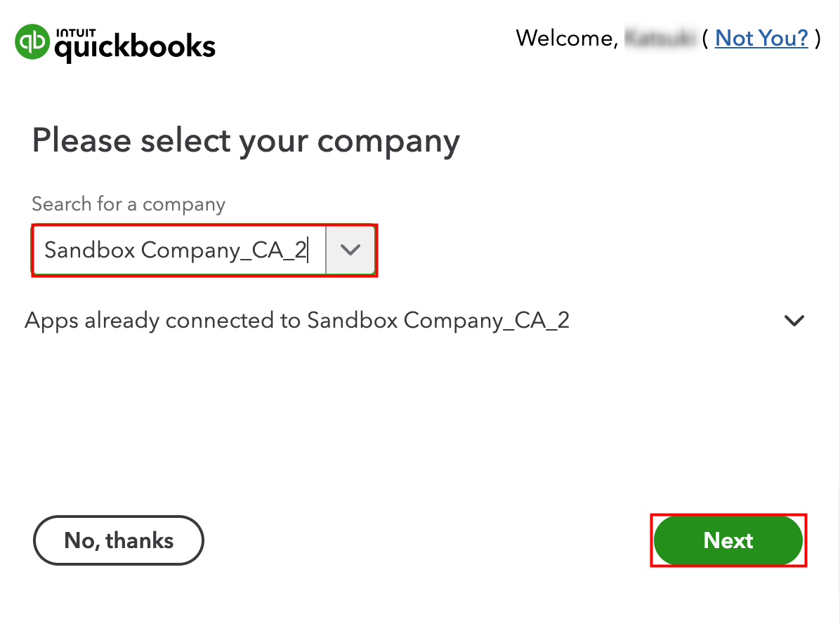Click the "Please select your company" heading

click(x=246, y=140)
